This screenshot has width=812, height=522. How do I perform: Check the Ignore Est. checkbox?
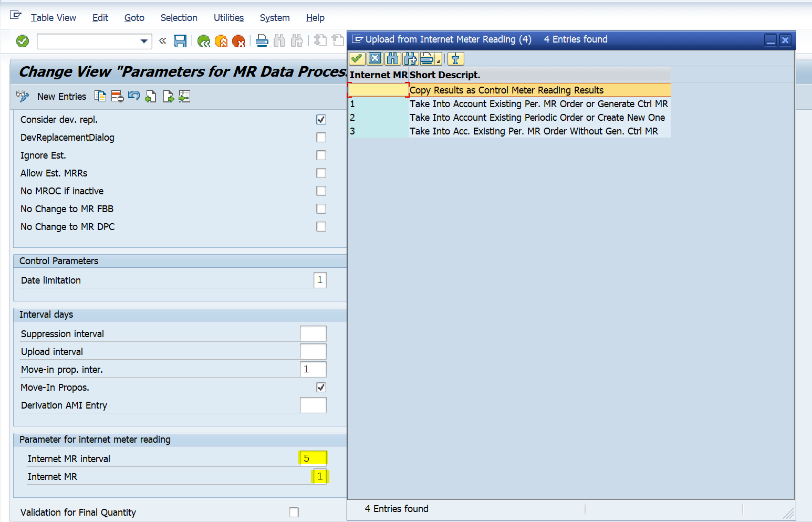pos(321,155)
